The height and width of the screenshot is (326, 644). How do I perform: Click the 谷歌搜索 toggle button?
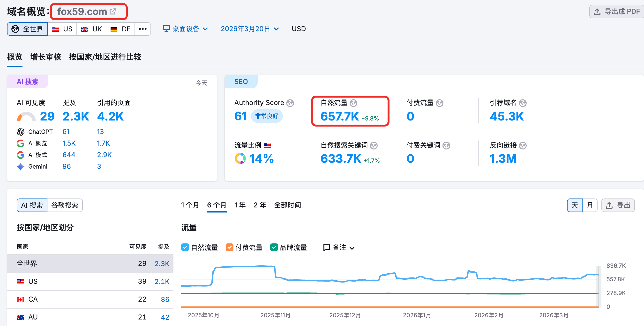65,205
